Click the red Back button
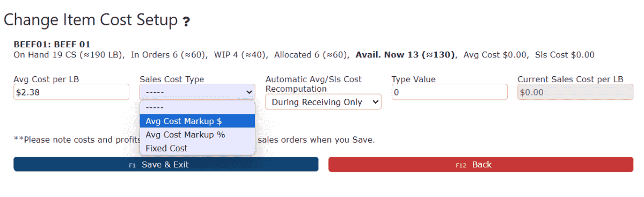The image size is (644, 197). (481, 164)
